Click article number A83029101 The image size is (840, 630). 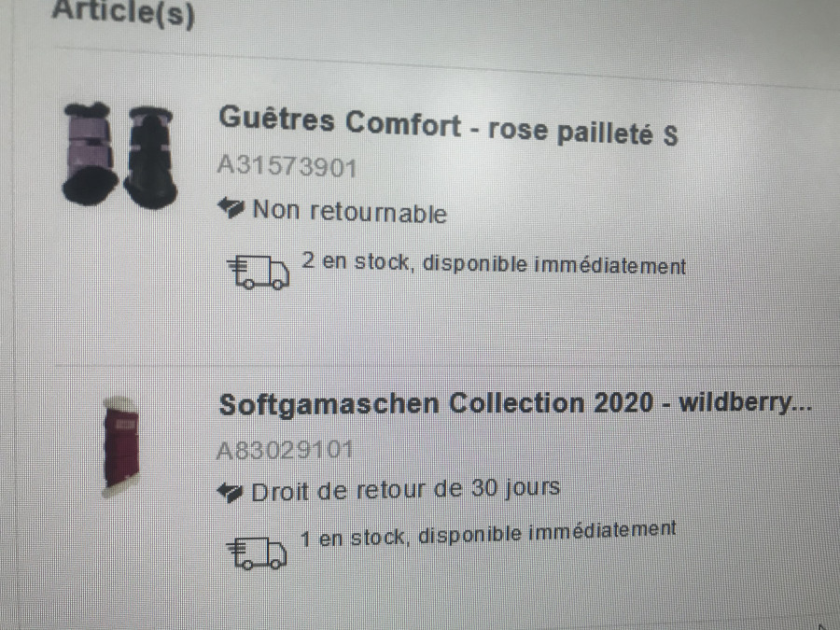point(285,450)
